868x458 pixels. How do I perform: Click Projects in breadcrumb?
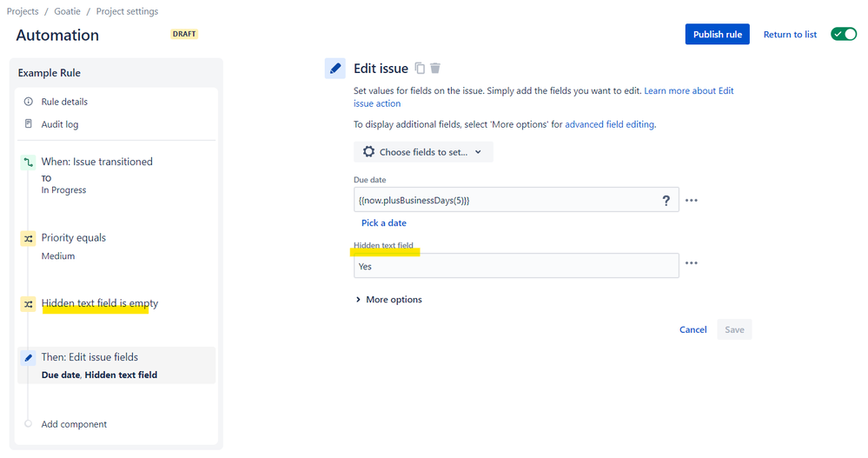click(x=23, y=11)
